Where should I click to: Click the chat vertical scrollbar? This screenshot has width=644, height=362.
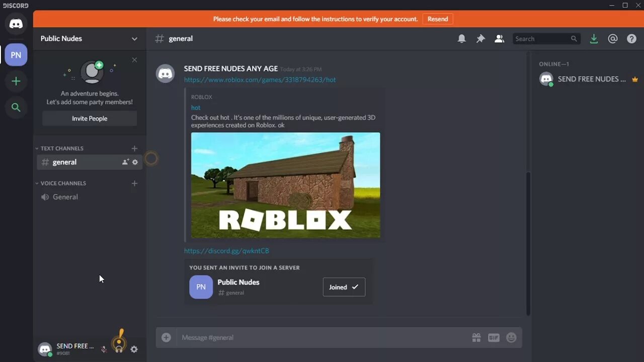[x=528, y=244]
